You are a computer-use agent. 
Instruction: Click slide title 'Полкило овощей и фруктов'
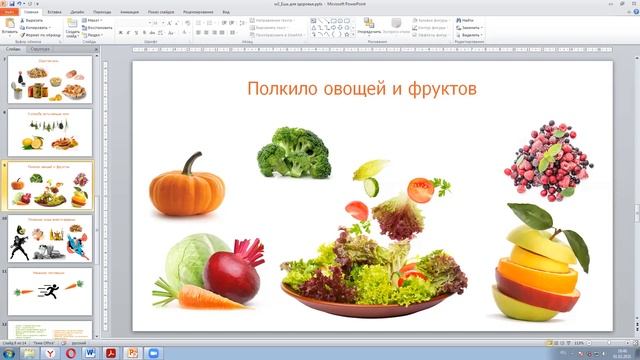362,89
